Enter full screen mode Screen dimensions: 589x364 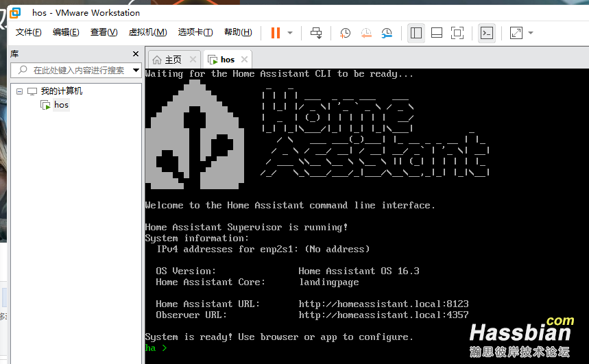(457, 33)
